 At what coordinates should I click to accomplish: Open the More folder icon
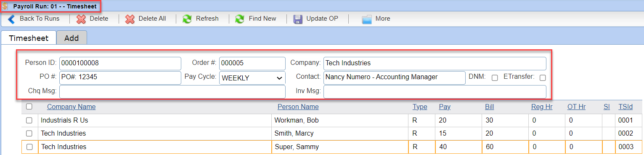tap(367, 19)
